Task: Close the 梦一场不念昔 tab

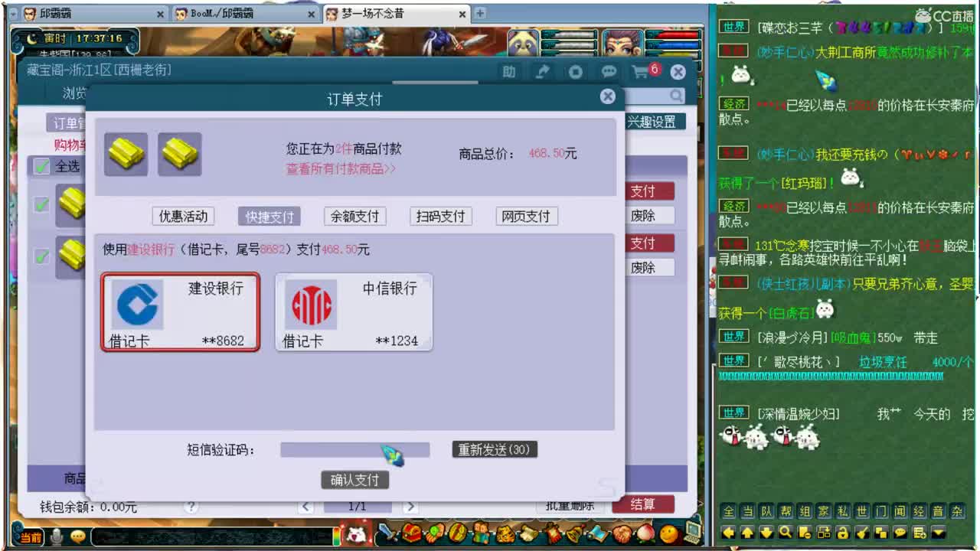Action: click(463, 15)
